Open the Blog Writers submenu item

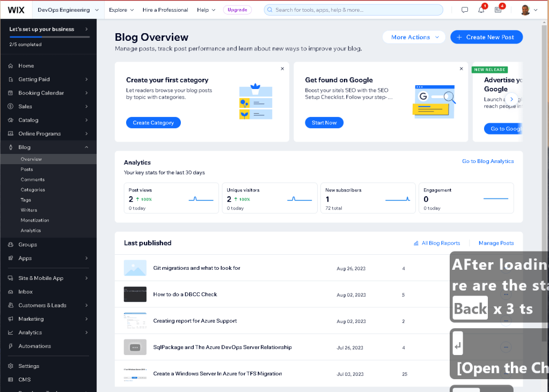[28, 210]
